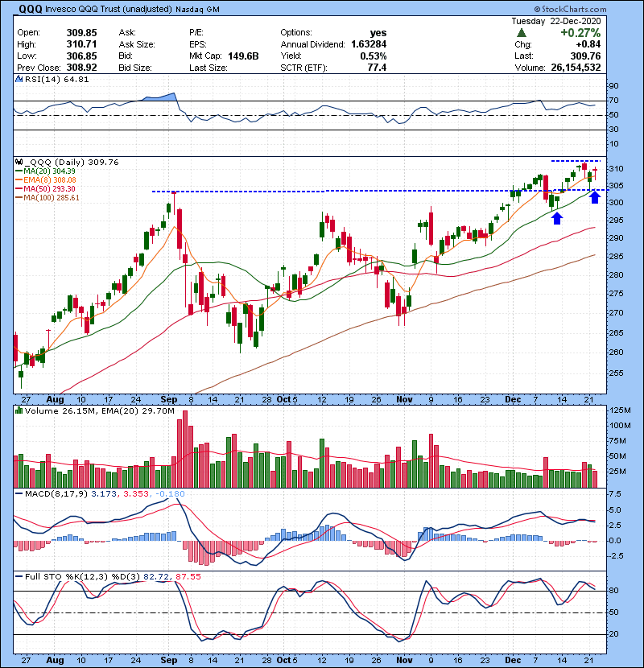This screenshot has height=668, width=644.
Task: Click the "Volume 26.15M, EMA(20) 29.70M" label
Action: pos(100,411)
